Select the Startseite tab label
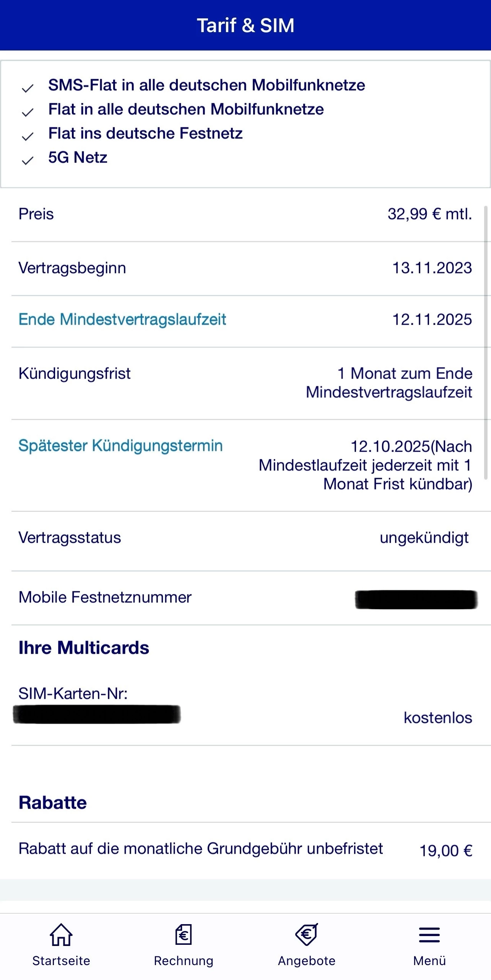Image resolution: width=491 pixels, height=980 pixels. click(61, 961)
